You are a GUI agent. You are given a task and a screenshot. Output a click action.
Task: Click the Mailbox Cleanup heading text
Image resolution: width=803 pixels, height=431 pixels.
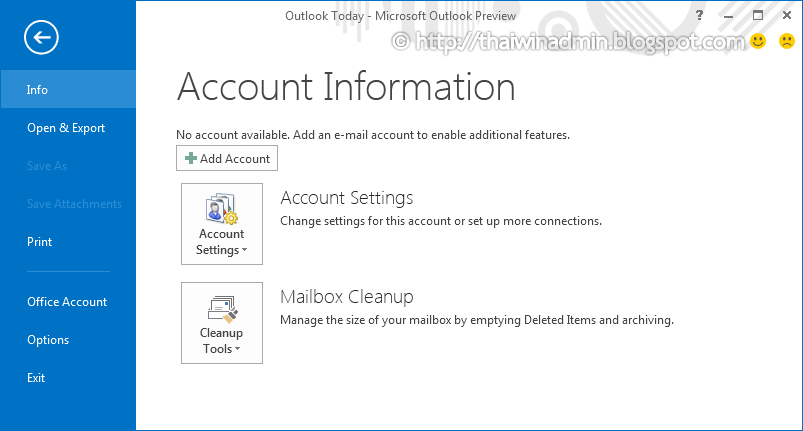pos(347,297)
